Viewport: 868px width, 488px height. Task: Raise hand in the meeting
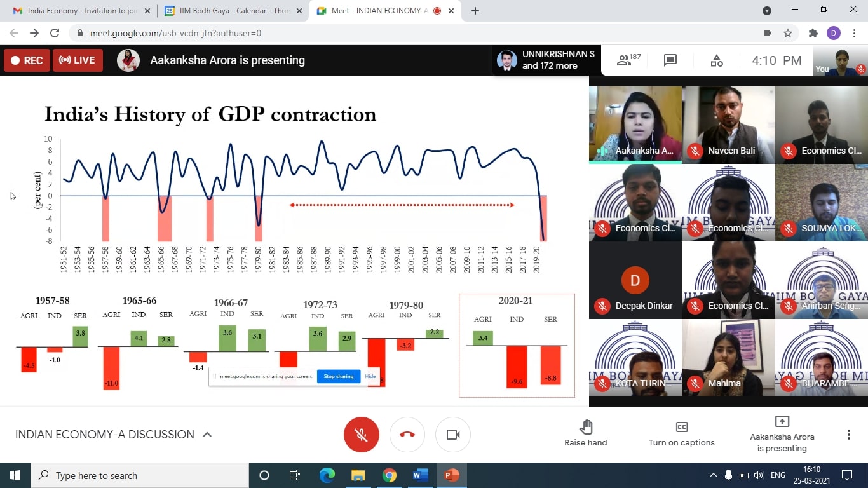pyautogui.click(x=585, y=433)
